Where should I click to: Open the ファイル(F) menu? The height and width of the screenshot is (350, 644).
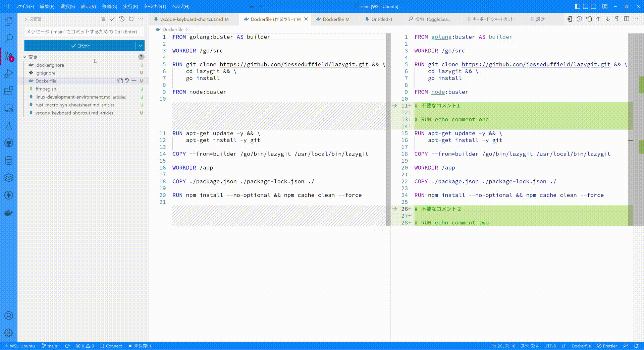tap(25, 6)
